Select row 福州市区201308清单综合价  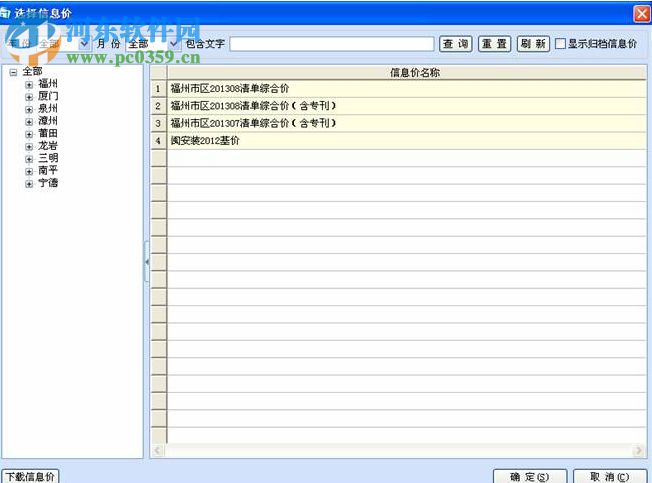point(407,89)
